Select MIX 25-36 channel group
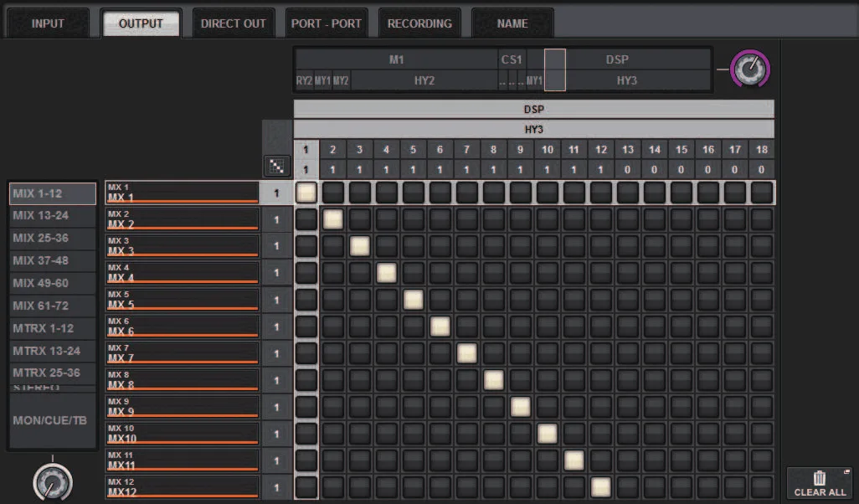The width and height of the screenshot is (859, 504). pos(53,239)
